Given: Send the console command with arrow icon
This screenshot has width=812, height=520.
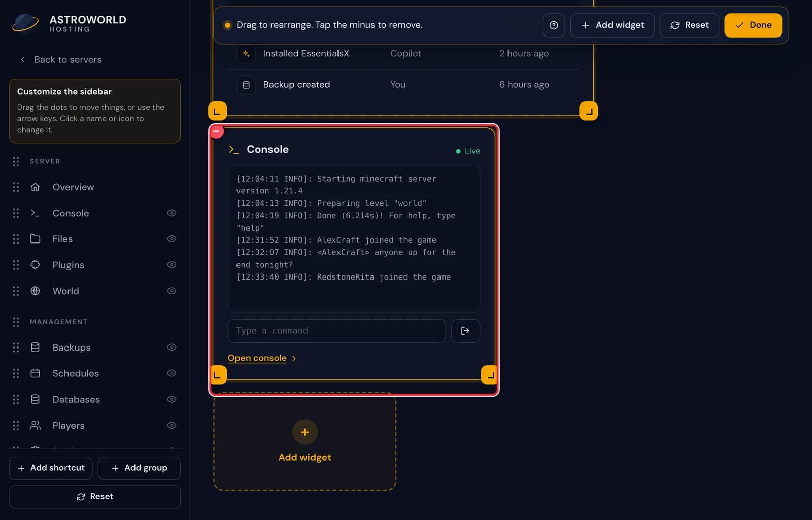Looking at the screenshot, I should pyautogui.click(x=465, y=331).
